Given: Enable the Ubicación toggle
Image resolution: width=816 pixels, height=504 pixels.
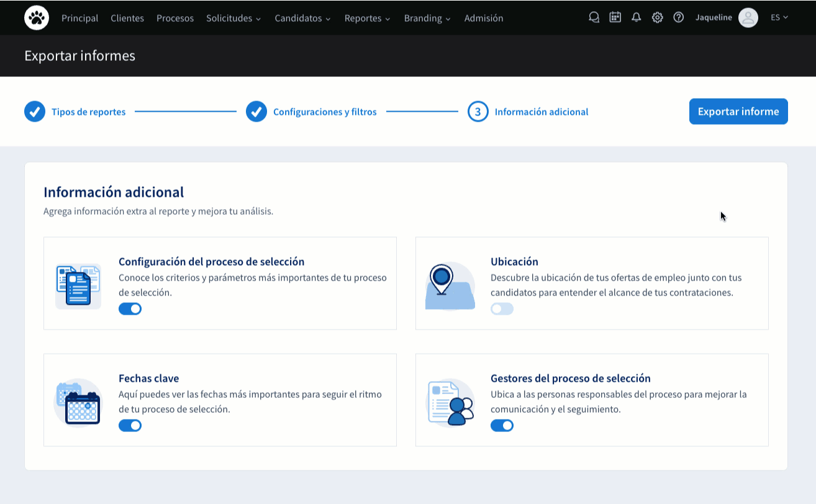Looking at the screenshot, I should click(502, 308).
